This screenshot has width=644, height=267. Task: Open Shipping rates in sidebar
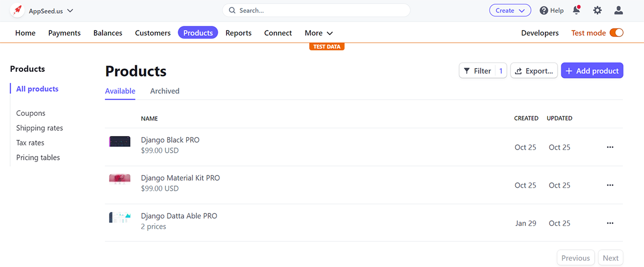(40, 128)
